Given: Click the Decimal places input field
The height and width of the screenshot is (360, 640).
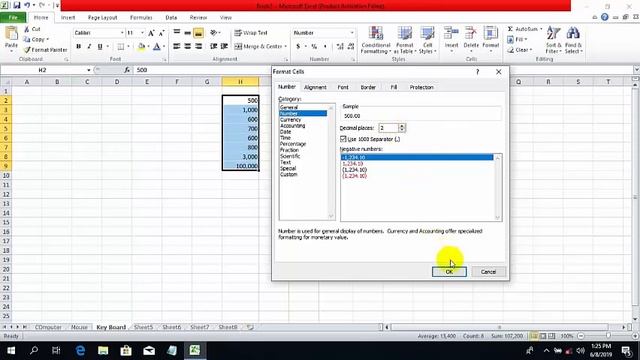Looking at the screenshot, I should pyautogui.click(x=388, y=128).
